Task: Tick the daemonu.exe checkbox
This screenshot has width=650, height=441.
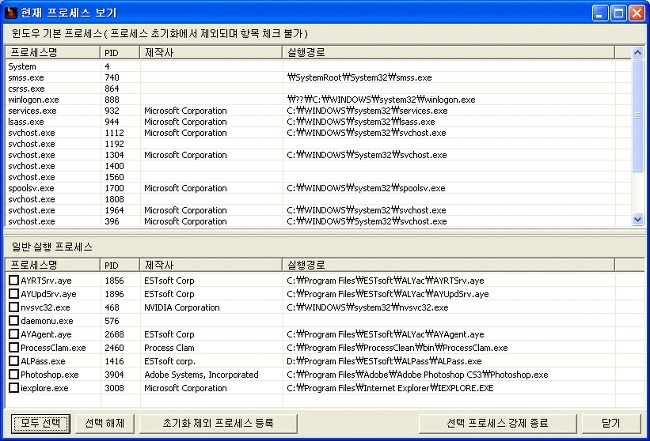Action: point(14,321)
